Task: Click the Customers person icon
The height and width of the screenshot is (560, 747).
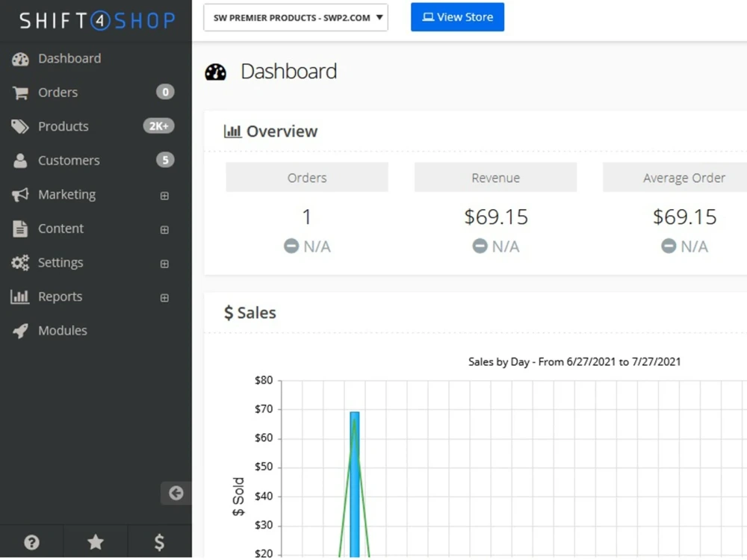Action: (20, 161)
